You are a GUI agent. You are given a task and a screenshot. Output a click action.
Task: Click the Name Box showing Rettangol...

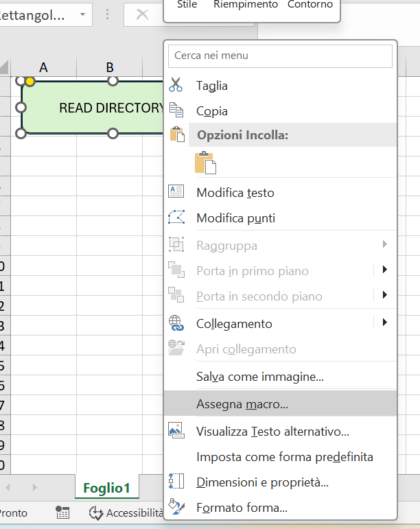[x=37, y=15]
